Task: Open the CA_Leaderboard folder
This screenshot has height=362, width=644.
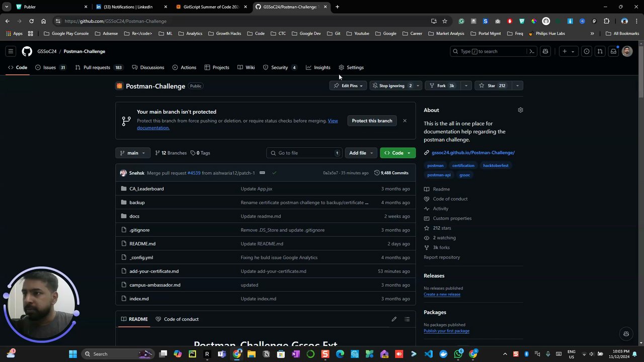Action: [x=146, y=189]
